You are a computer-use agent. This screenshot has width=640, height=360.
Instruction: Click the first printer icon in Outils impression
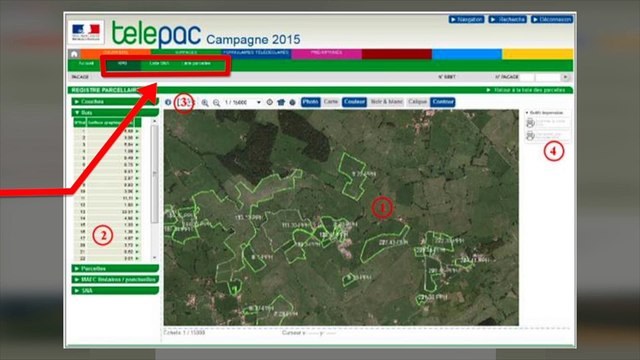530,122
